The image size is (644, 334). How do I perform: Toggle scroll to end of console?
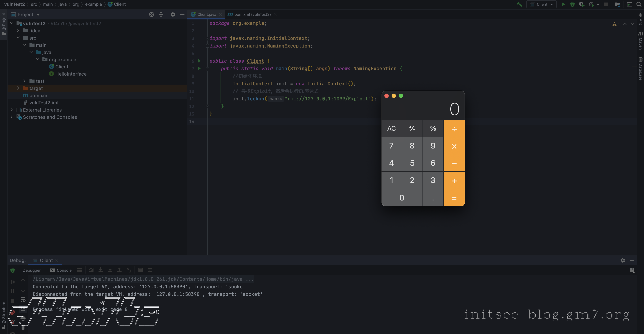[23, 309]
